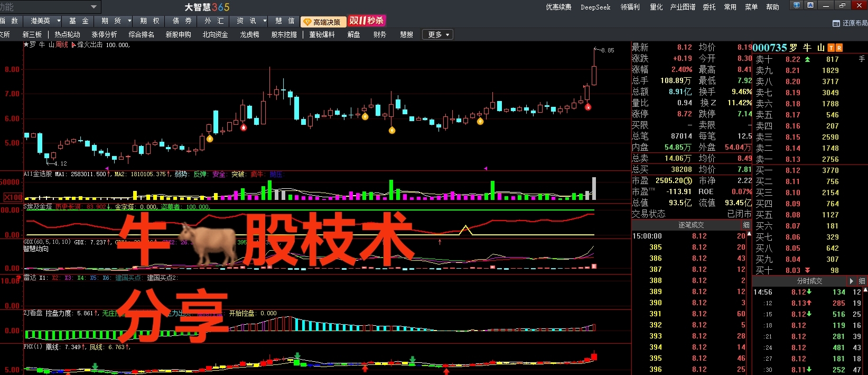Click the A icon in the title bar
The image size is (868, 375).
[x=810, y=5]
